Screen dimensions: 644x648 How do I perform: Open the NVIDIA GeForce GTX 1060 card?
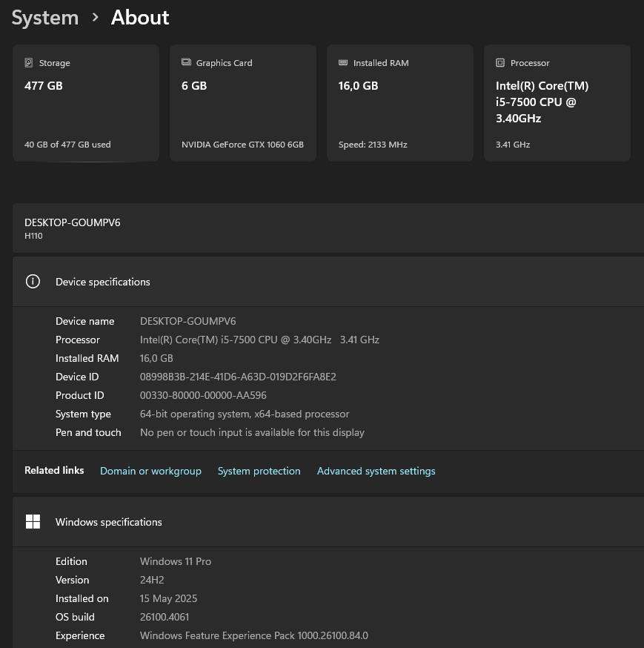pyautogui.click(x=242, y=102)
